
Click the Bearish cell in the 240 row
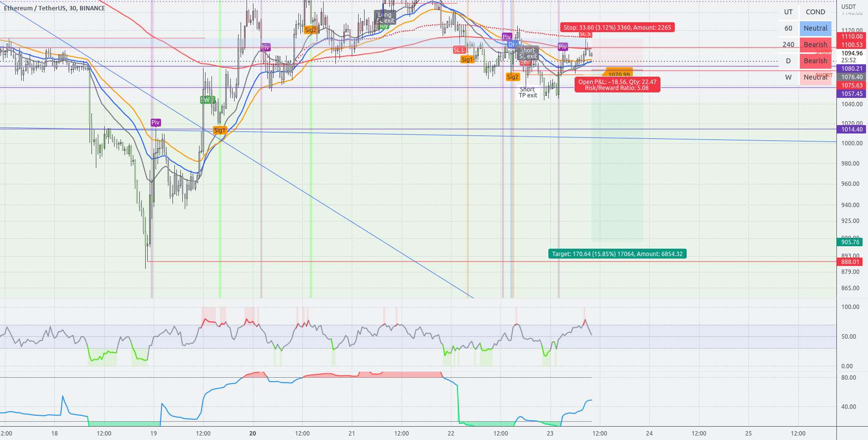tap(816, 44)
